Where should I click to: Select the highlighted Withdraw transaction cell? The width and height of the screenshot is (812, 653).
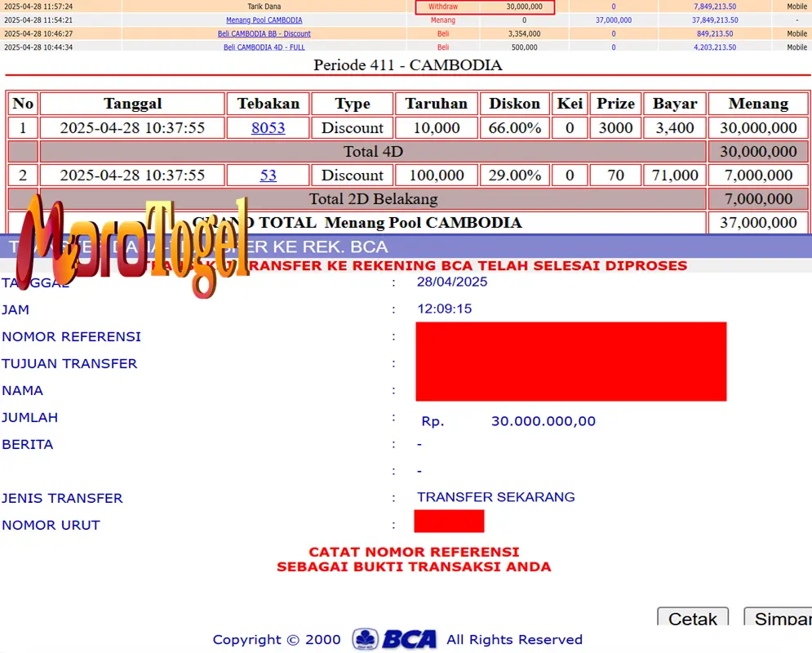(x=445, y=6)
